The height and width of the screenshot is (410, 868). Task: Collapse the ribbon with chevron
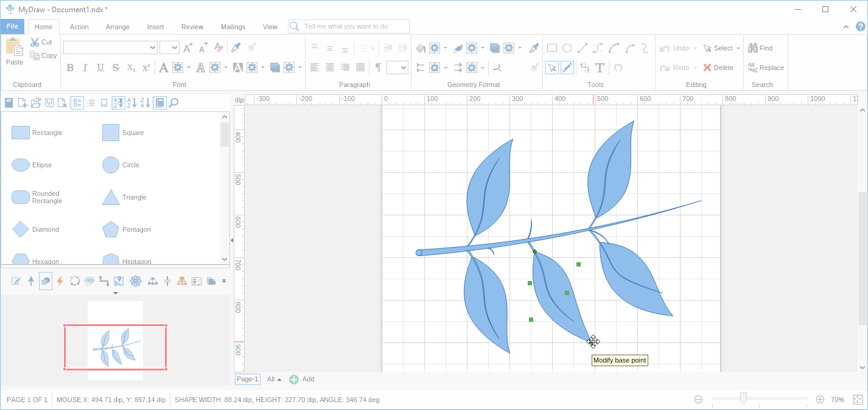845,27
